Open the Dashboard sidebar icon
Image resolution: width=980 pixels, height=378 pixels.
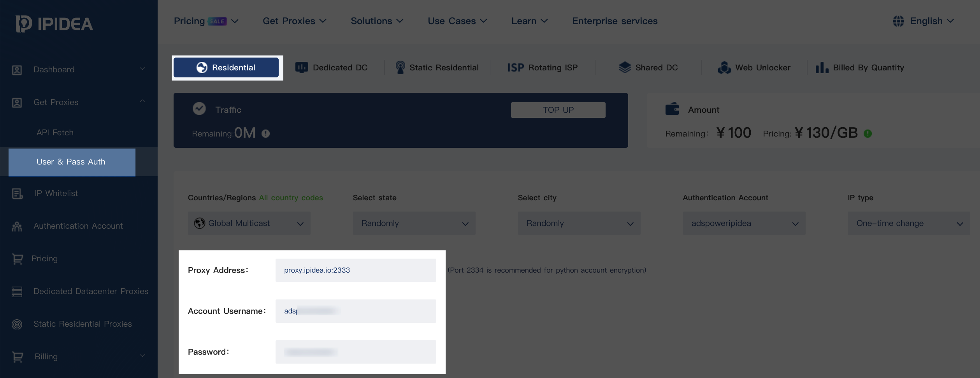tap(16, 70)
